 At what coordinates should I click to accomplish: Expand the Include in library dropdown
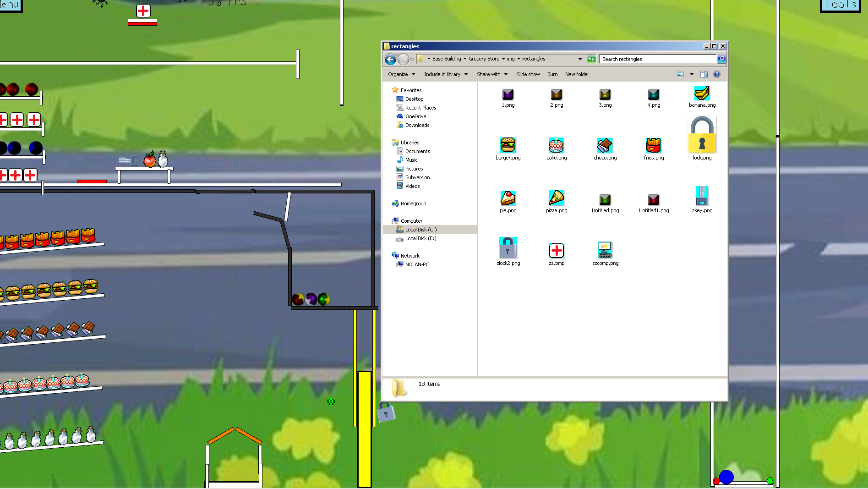coord(446,74)
